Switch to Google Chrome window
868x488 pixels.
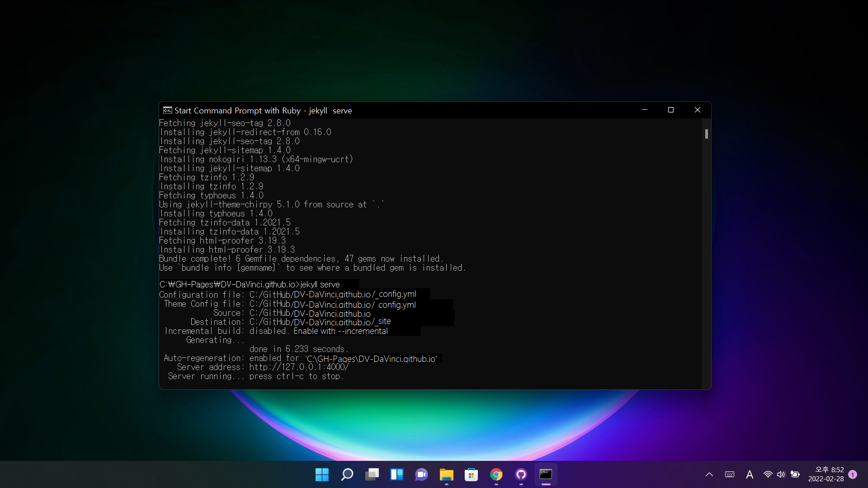pos(496,474)
